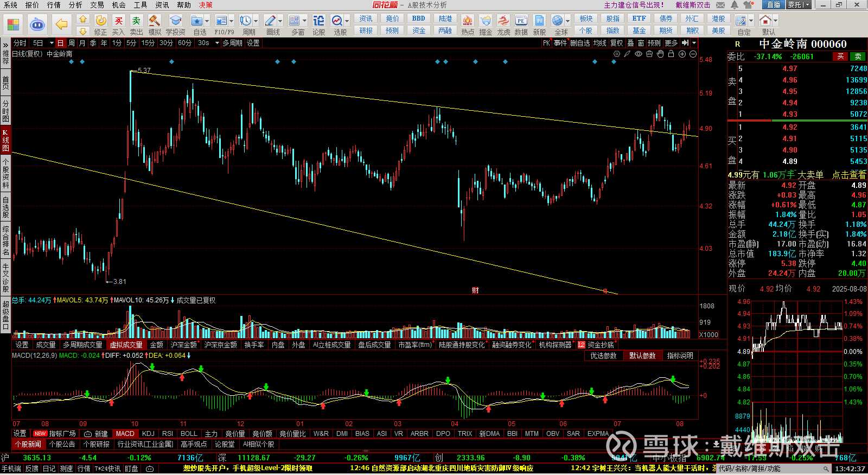Click the 港股 button
868x475 pixels.
(718, 18)
